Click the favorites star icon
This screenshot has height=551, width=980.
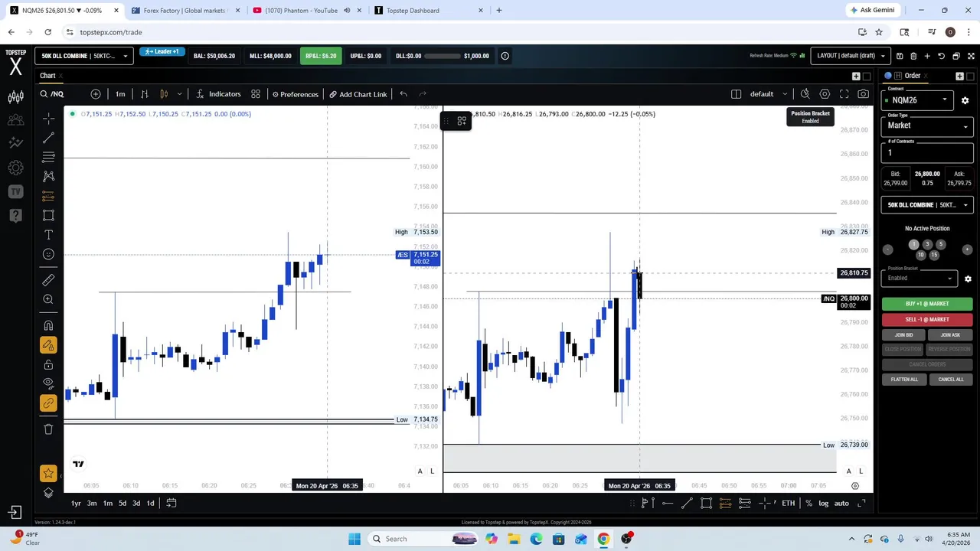[48, 474]
